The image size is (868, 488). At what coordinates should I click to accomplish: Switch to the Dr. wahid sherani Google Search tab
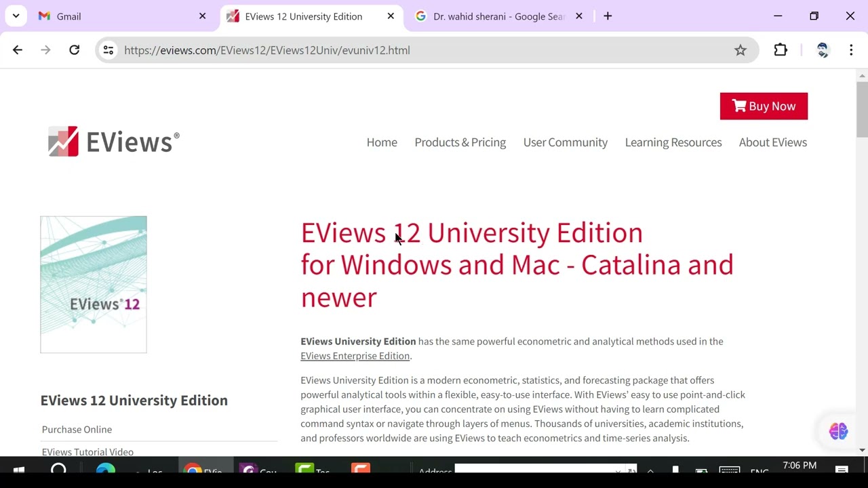[x=498, y=16]
